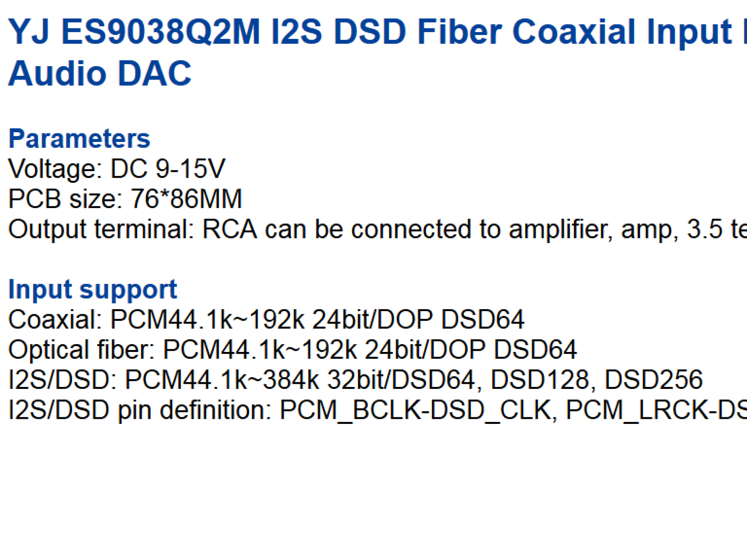Click the "RCA" text in the output line
The image size is (747, 560).
point(230,229)
